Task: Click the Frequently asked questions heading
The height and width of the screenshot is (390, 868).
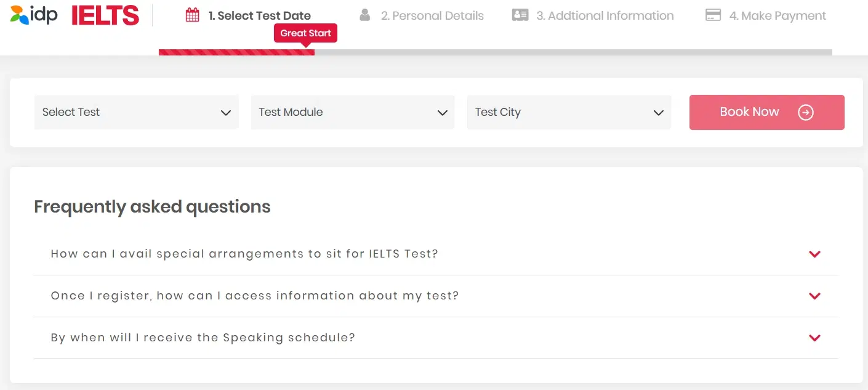Action: (151, 206)
